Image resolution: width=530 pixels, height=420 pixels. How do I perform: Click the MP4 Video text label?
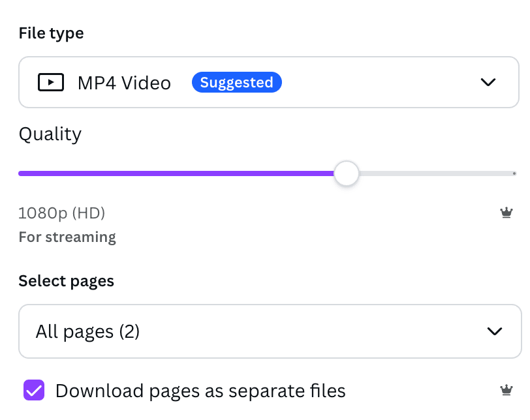click(x=124, y=83)
